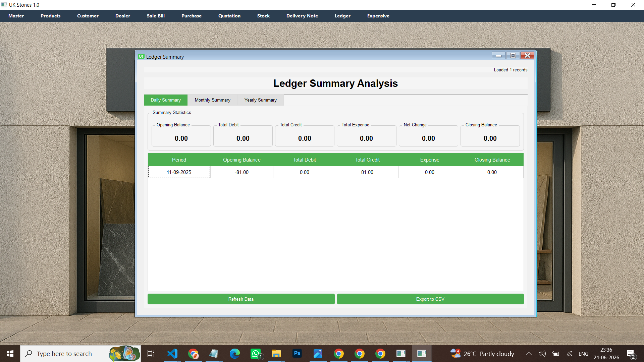
Task: Open the volume control in system tray
Action: pyautogui.click(x=542, y=354)
